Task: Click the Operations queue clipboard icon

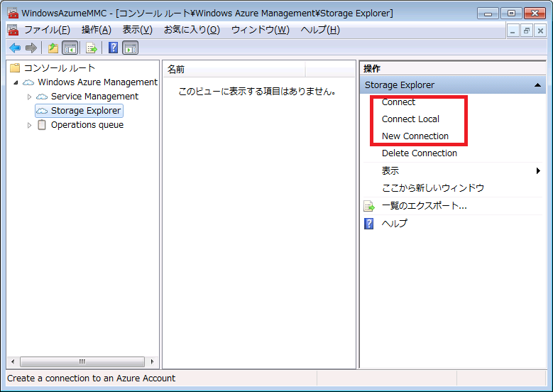Action: coord(42,124)
